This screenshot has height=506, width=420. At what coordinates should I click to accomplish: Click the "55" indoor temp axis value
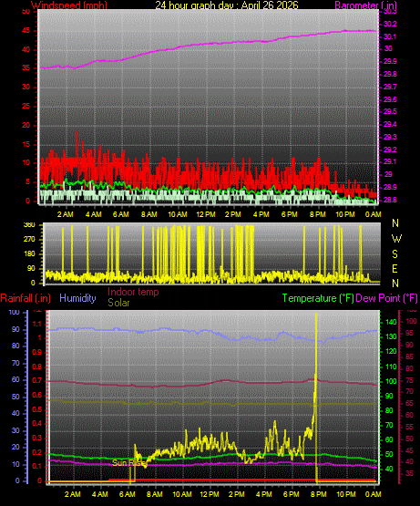point(409,427)
